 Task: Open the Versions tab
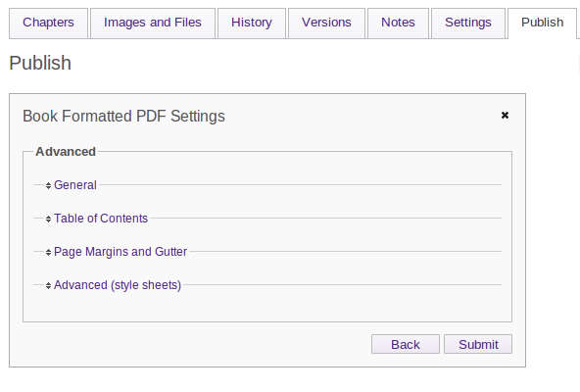pos(326,23)
